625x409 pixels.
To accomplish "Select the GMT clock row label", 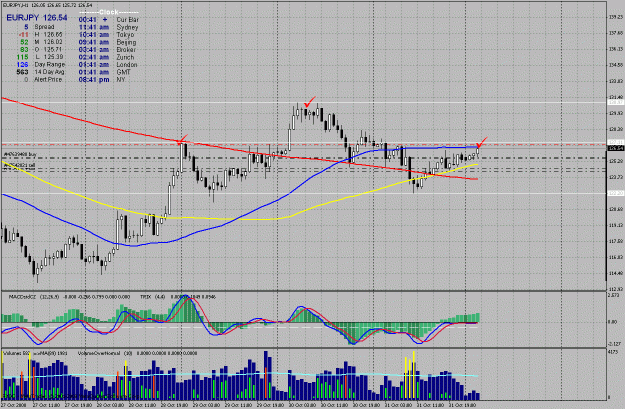I will click(x=124, y=72).
